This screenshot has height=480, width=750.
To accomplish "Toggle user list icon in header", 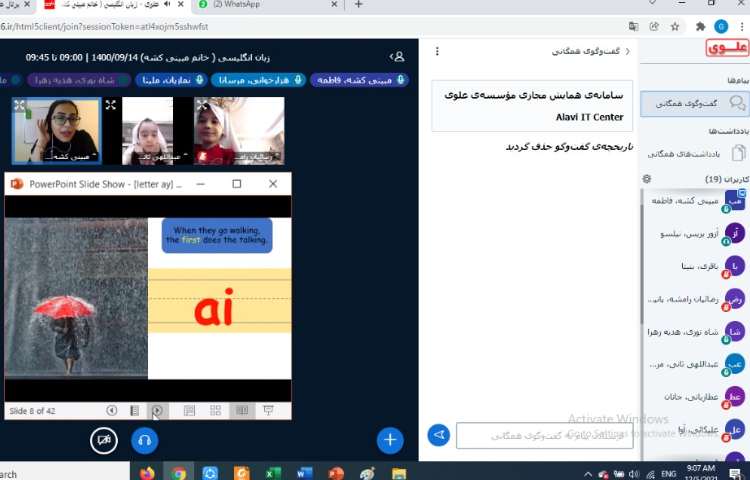I will tap(397, 57).
